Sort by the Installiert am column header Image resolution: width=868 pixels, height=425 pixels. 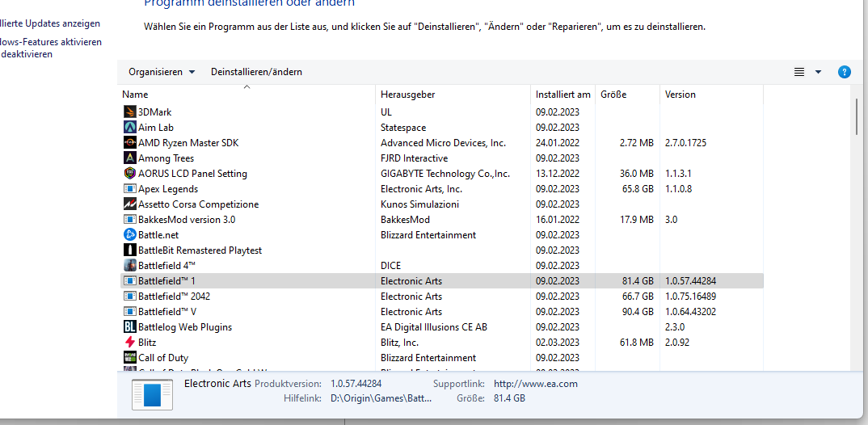(x=563, y=95)
